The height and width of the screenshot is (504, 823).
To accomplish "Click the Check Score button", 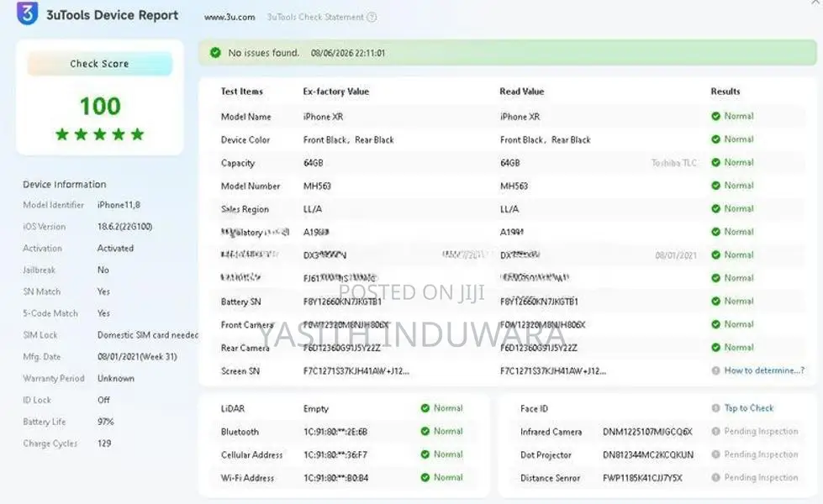I will pyautogui.click(x=99, y=64).
